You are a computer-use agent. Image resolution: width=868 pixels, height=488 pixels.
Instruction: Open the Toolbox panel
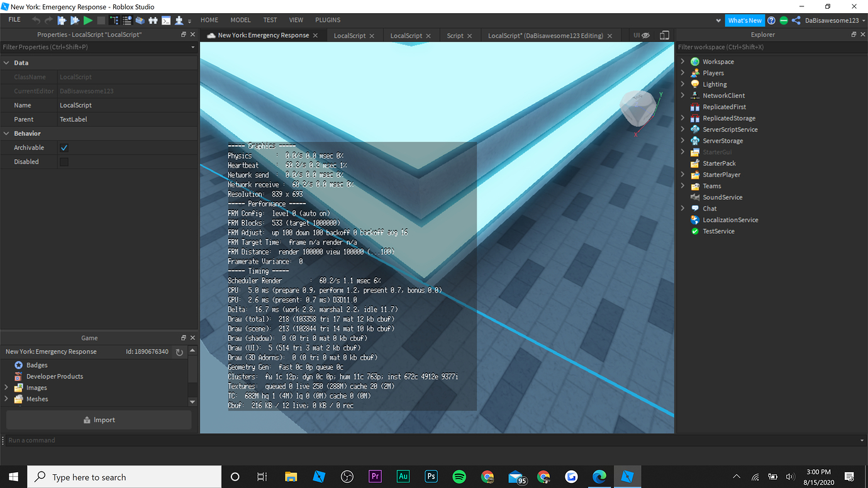click(x=140, y=20)
